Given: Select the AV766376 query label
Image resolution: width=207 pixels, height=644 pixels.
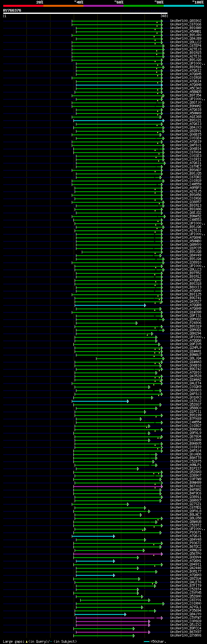Looking at the screenshot, I should (12, 10).
